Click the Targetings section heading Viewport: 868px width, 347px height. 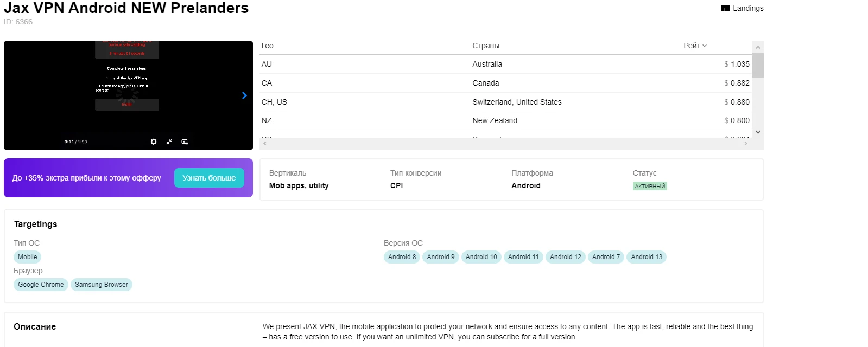pyautogui.click(x=35, y=224)
